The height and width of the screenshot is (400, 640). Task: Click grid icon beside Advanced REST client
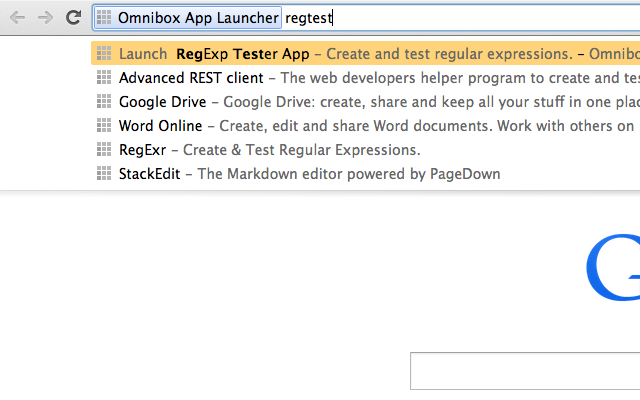(104, 77)
